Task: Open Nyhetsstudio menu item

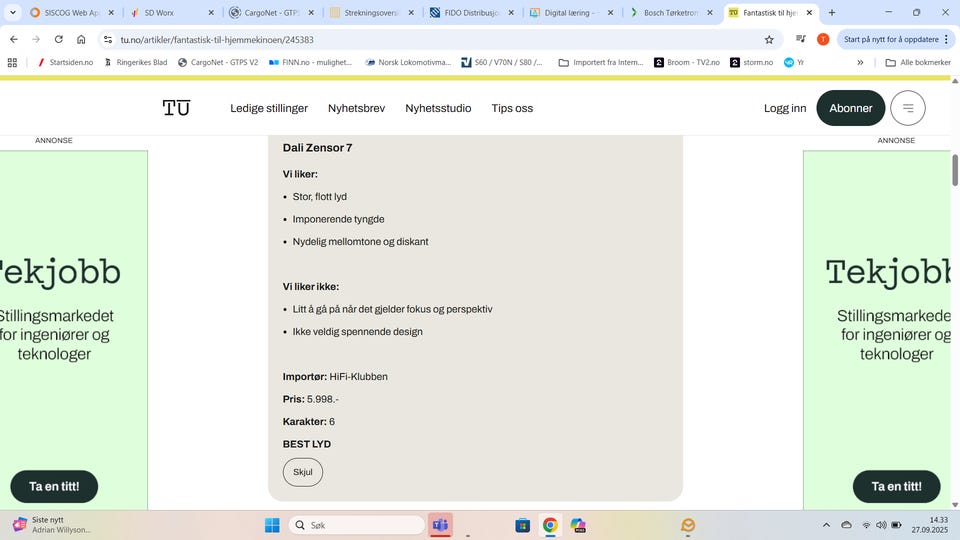Action: [x=438, y=108]
